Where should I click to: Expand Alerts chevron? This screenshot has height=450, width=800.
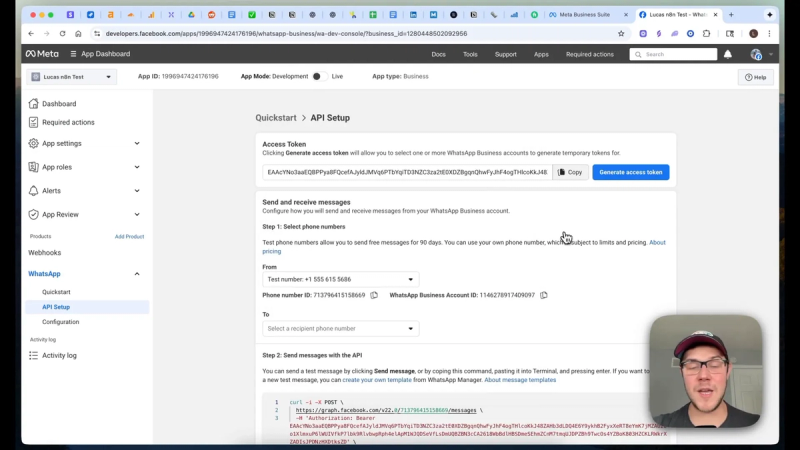click(x=137, y=191)
